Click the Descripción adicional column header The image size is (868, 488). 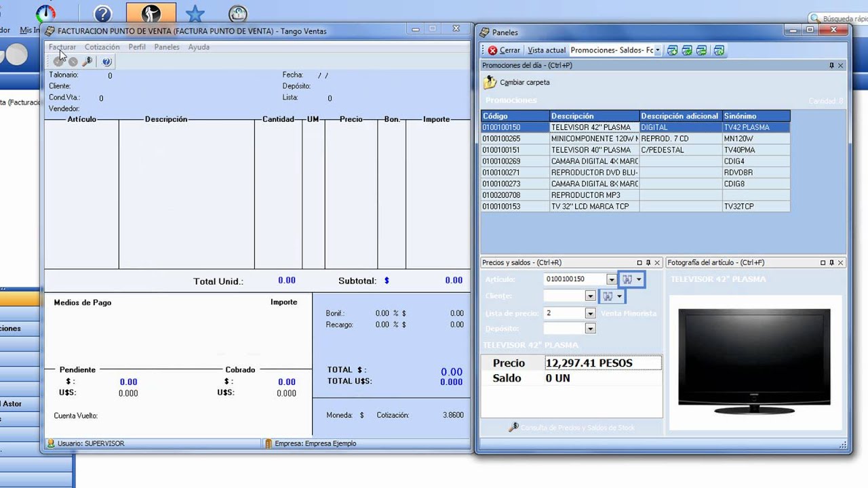681,116
